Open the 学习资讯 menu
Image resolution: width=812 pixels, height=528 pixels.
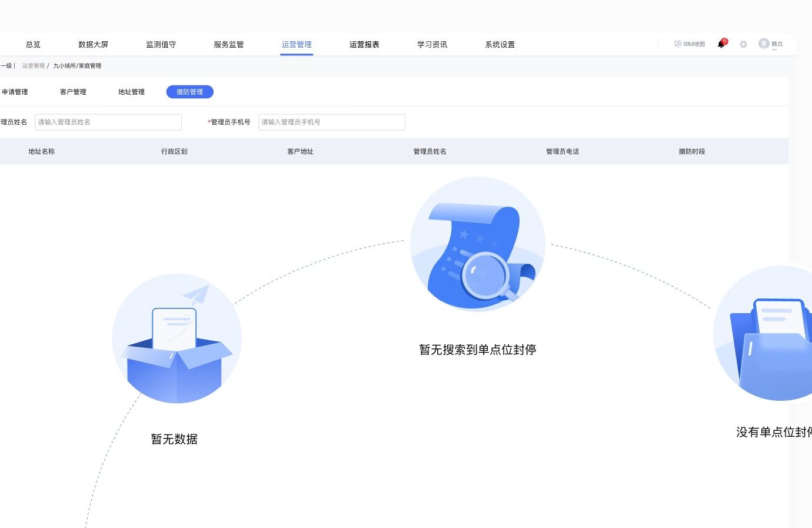[x=432, y=45]
